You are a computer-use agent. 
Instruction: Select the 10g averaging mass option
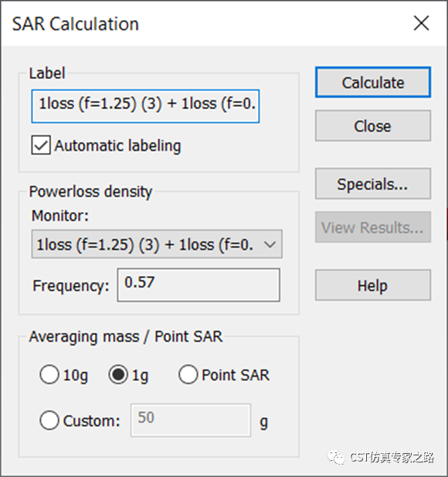click(49, 374)
